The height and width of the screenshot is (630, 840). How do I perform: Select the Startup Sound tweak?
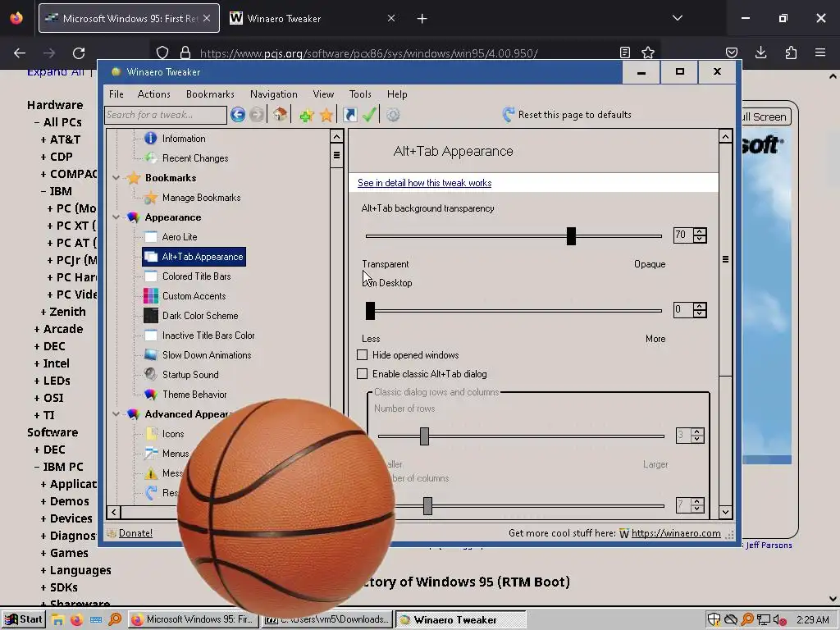pos(190,375)
